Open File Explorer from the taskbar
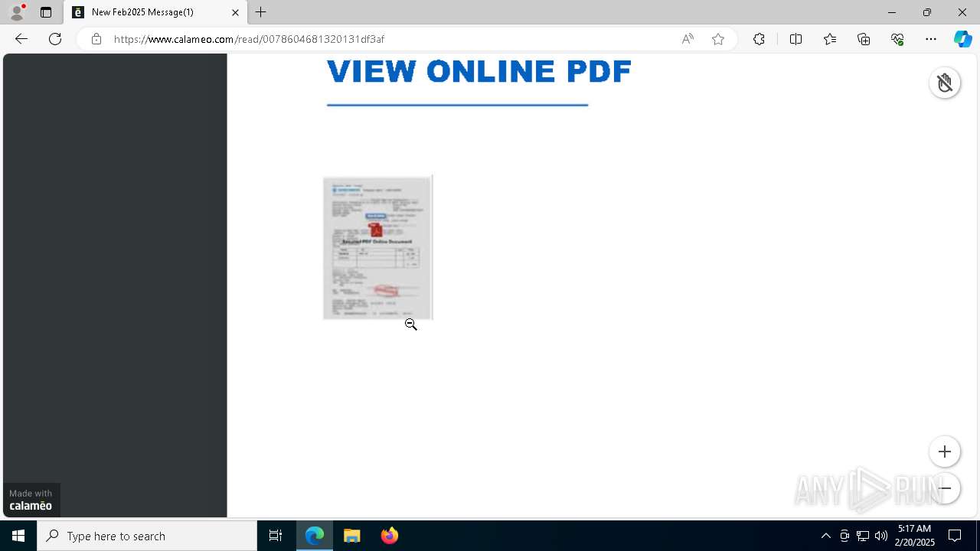Image resolution: width=980 pixels, height=551 pixels. (x=352, y=536)
